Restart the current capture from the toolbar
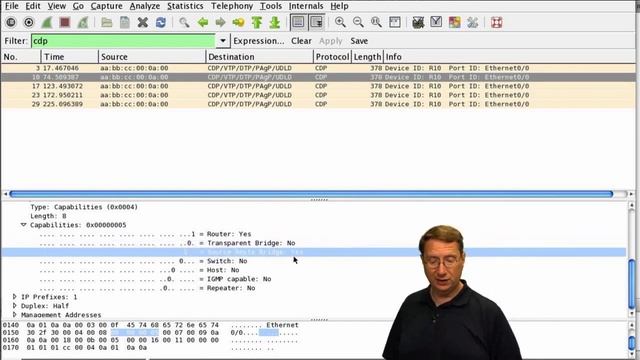The width and height of the screenshot is (640, 360). (x=83, y=22)
